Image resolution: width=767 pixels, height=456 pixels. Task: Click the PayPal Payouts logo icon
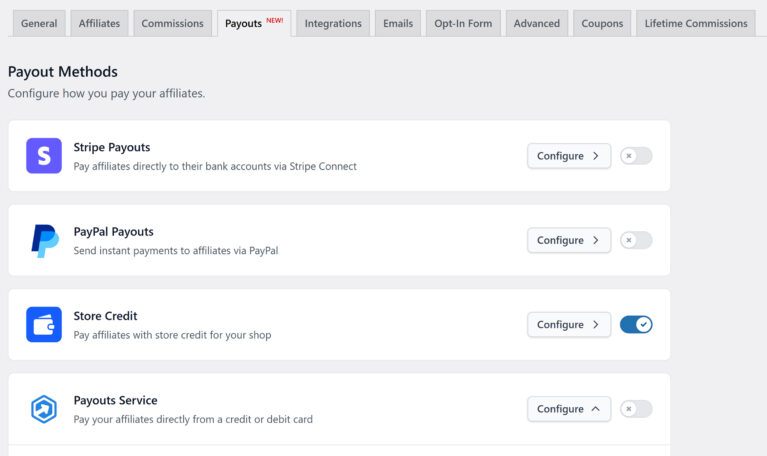[x=45, y=241]
